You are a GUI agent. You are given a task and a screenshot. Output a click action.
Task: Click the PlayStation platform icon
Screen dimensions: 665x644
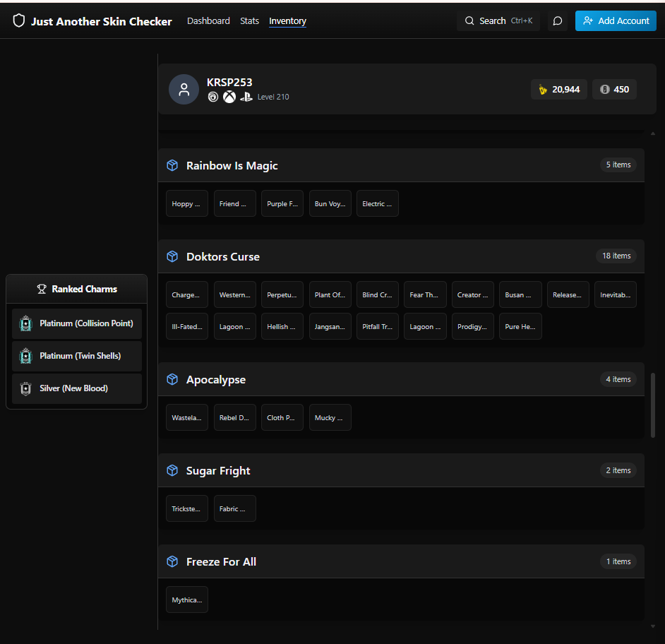tap(246, 97)
